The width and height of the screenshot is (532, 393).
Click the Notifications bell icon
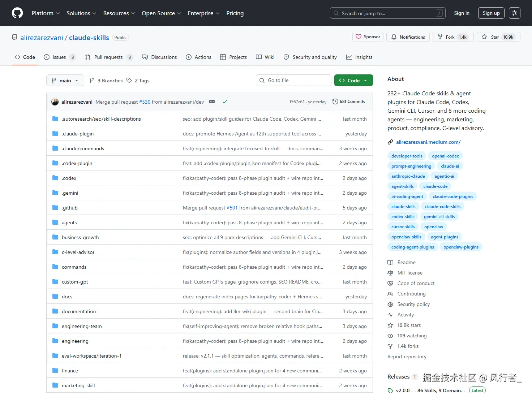click(x=394, y=37)
